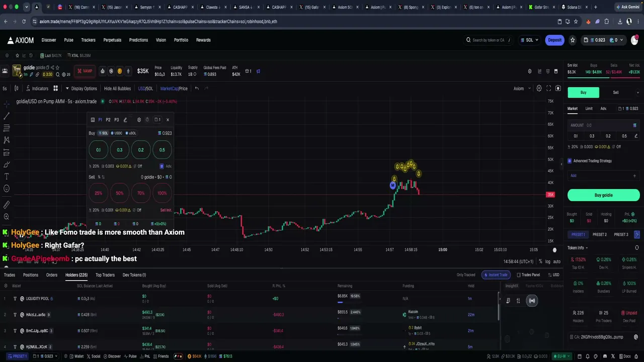Open the 5s timeframe selector
Image resolution: width=644 pixels, height=362 pixels.
pyautogui.click(x=5, y=88)
